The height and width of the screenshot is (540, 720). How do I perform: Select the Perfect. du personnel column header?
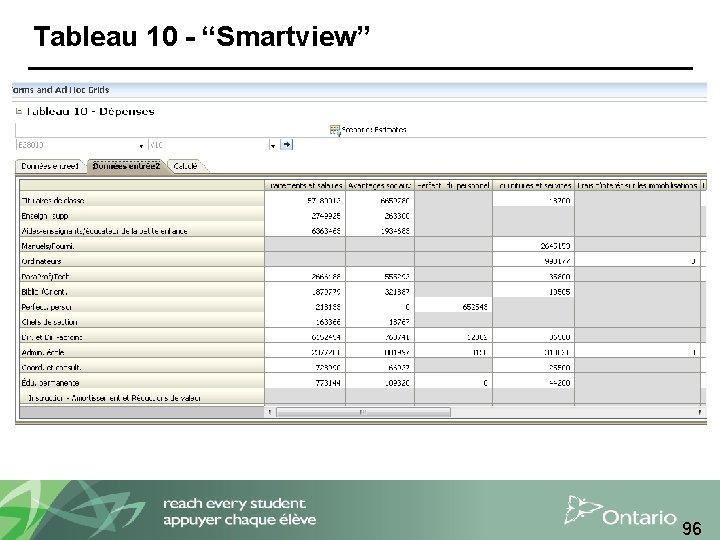tap(453, 186)
